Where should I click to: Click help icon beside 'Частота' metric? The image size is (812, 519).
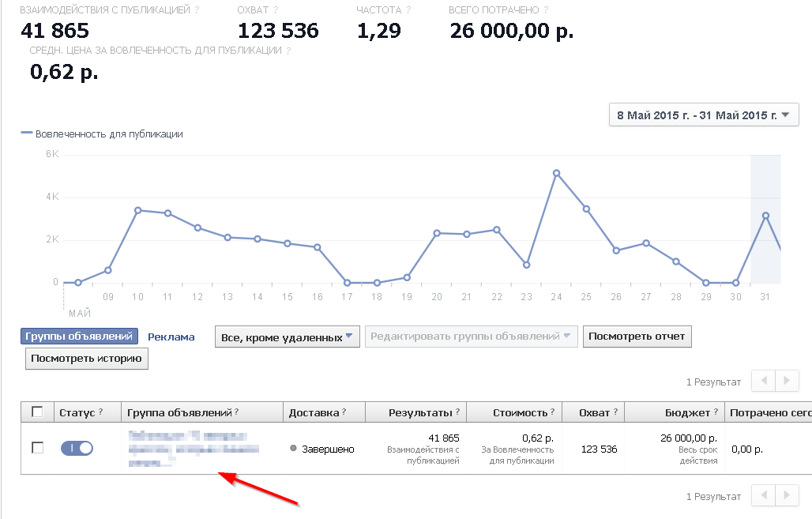tap(408, 11)
